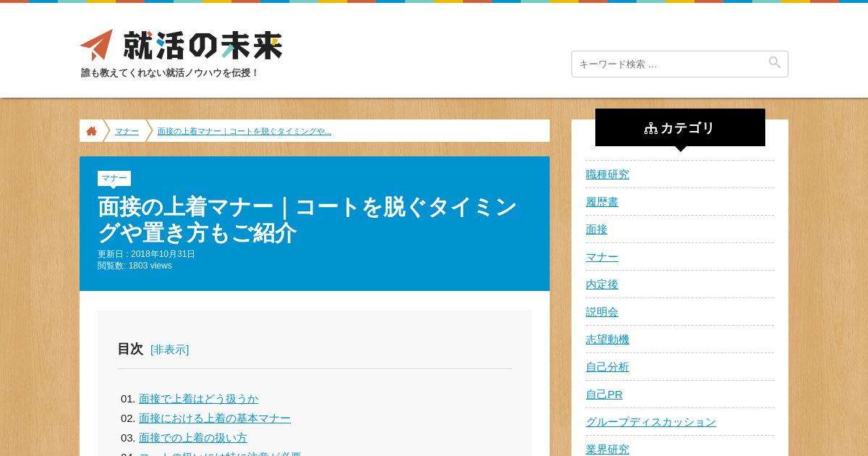
Task: Open the 自己PR category
Action: tap(604, 394)
